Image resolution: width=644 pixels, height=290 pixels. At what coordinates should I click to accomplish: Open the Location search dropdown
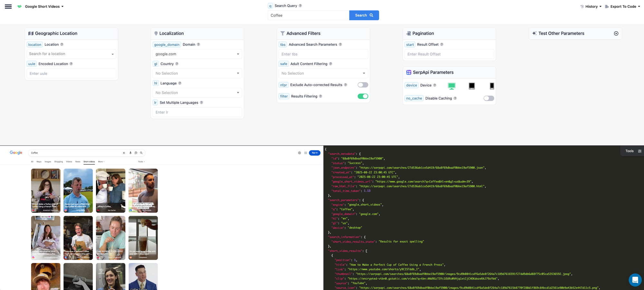coord(71,54)
